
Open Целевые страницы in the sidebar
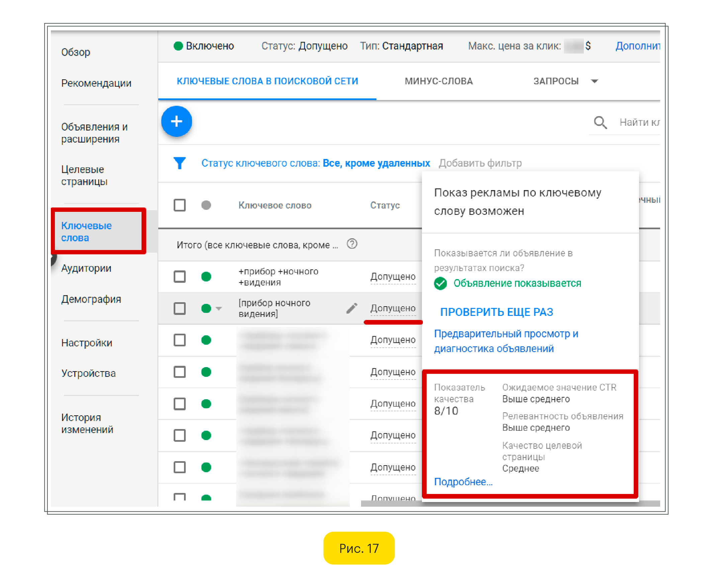pyautogui.click(x=84, y=175)
